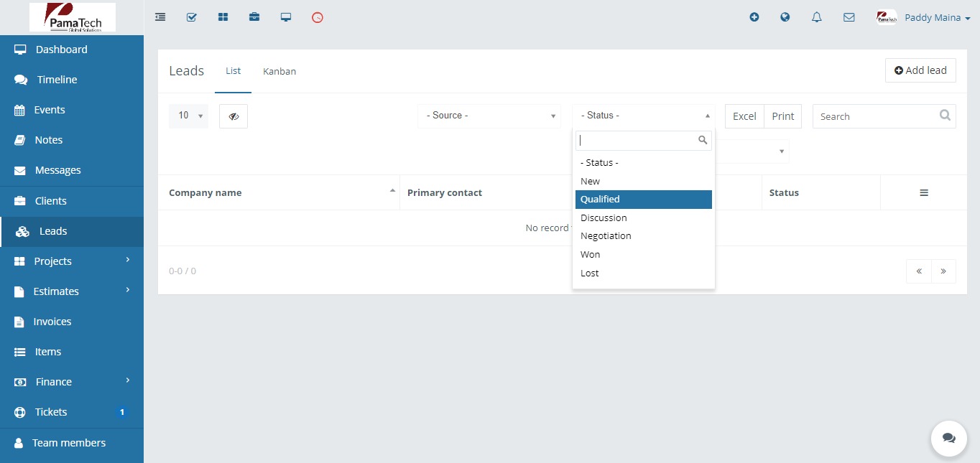The image size is (980, 463).
Task: Select Qualified status option
Action: (644, 200)
